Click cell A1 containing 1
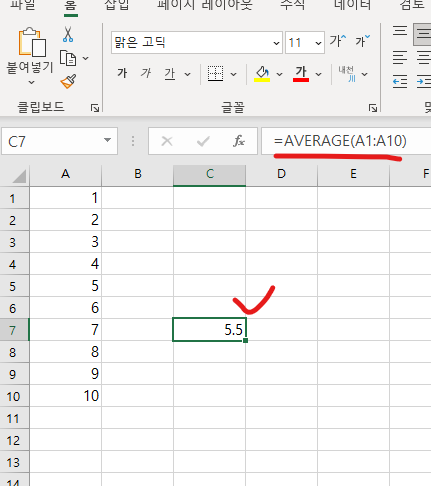This screenshot has height=486, width=431. click(66, 198)
